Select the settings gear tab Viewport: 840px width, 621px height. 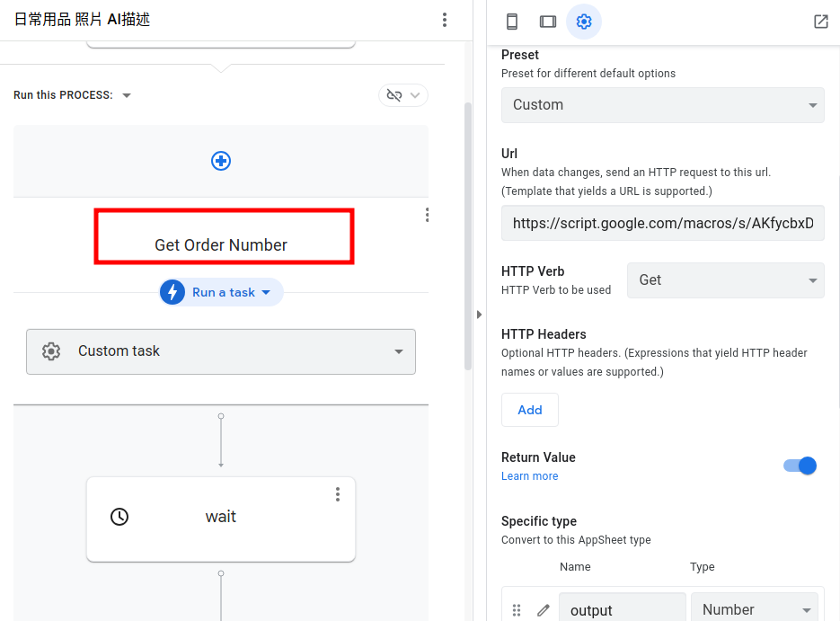click(x=583, y=22)
